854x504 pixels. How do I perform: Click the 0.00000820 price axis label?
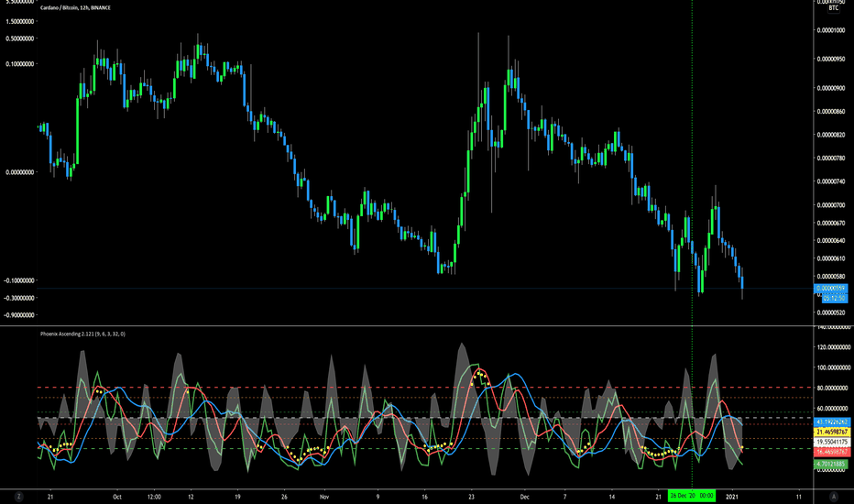(x=831, y=135)
